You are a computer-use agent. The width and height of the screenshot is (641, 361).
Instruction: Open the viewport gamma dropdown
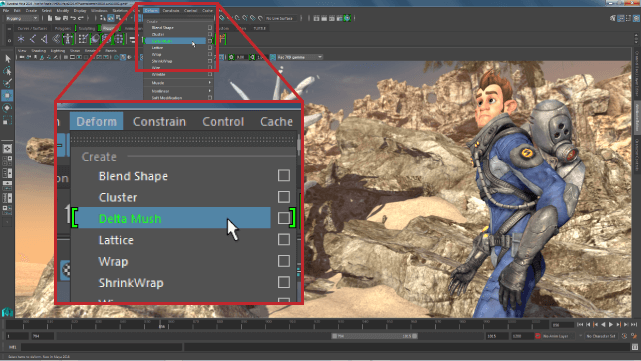[x=300, y=57]
